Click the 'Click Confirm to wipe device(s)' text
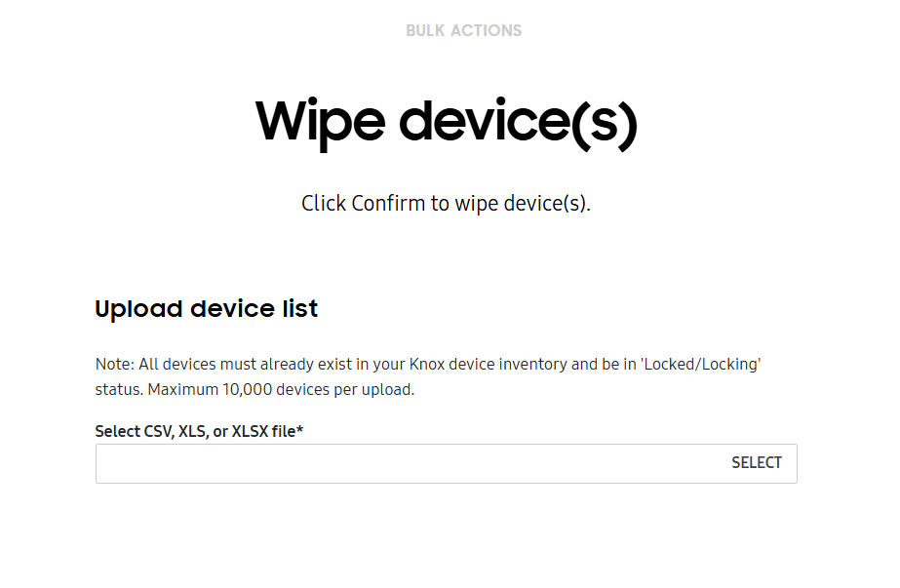Screen dimensions: 900x588 point(448,203)
